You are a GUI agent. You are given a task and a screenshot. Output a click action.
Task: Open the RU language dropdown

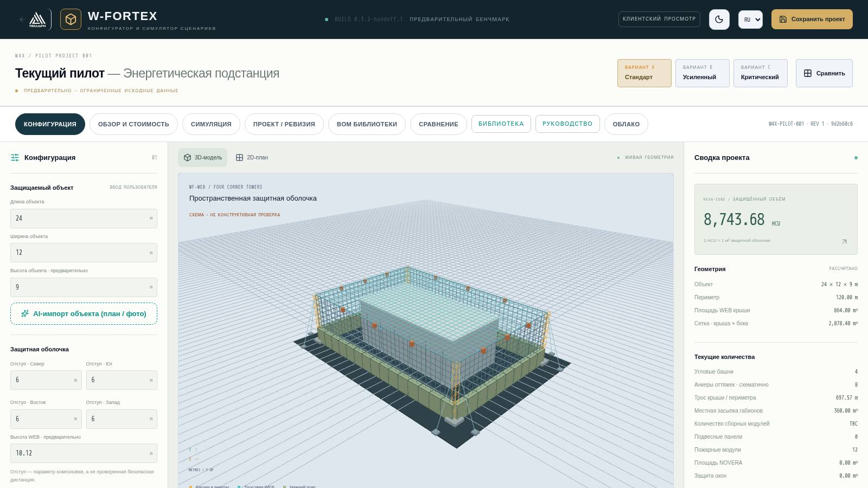point(750,20)
